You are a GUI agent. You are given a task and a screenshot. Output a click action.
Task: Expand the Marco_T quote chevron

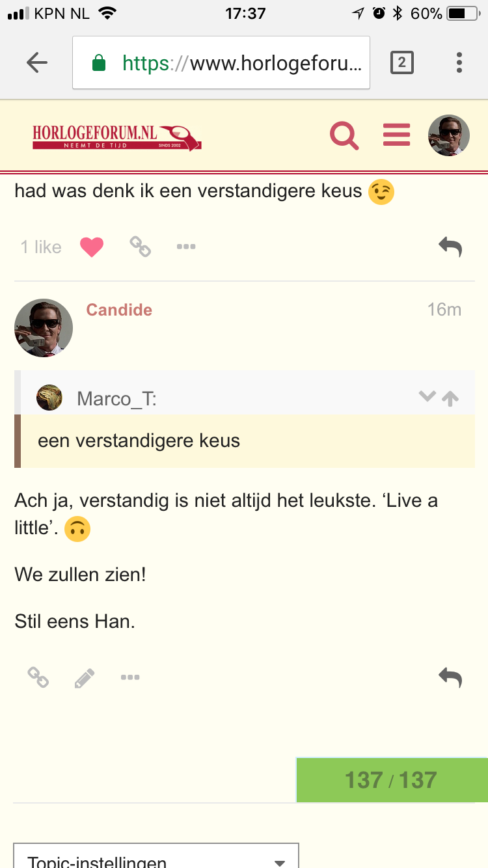(427, 396)
